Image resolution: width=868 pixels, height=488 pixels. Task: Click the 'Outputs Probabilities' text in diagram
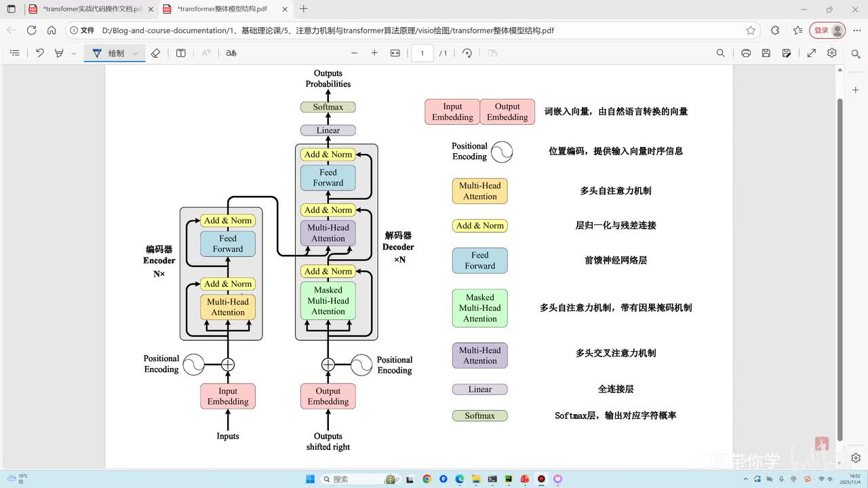[x=328, y=79]
